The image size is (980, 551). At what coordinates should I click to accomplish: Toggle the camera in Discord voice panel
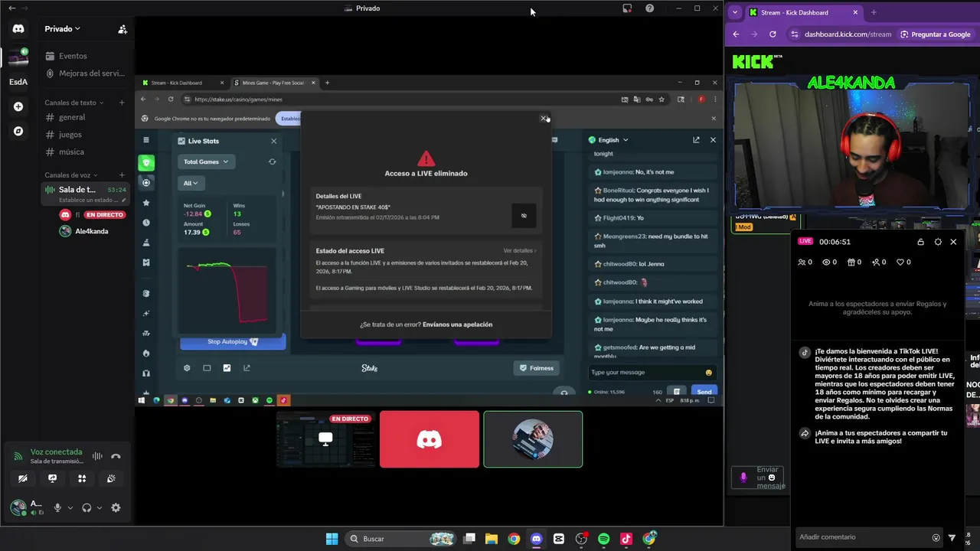pyautogui.click(x=23, y=478)
